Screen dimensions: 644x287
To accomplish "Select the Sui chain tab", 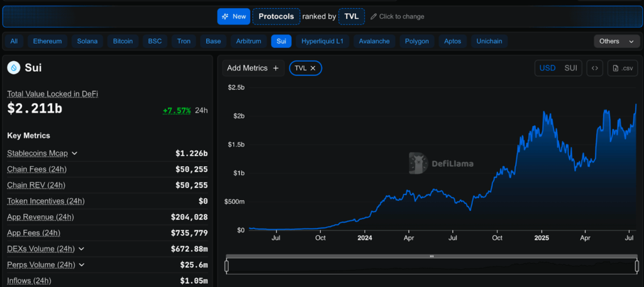I will coord(281,41).
